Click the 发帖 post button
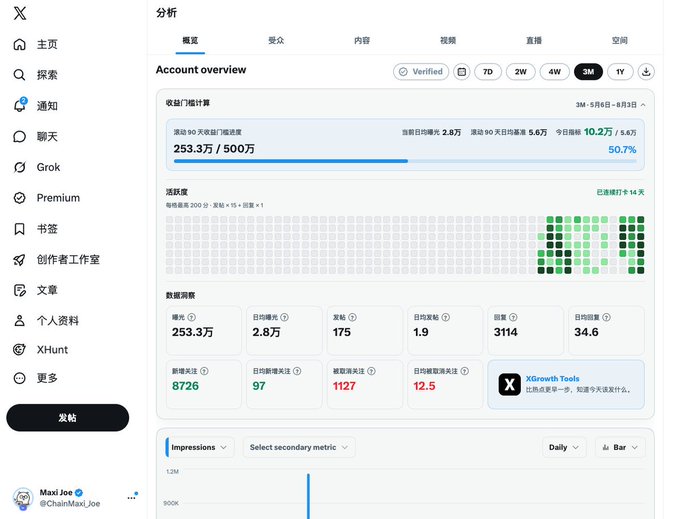This screenshot has width=680, height=519. tap(68, 418)
